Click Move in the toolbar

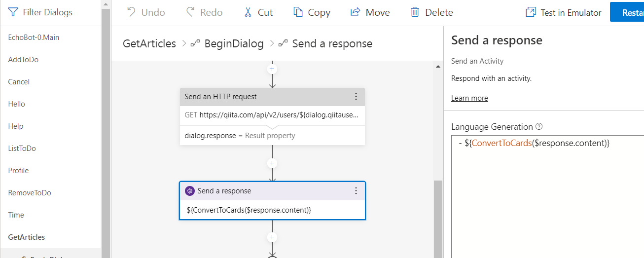coord(370,12)
